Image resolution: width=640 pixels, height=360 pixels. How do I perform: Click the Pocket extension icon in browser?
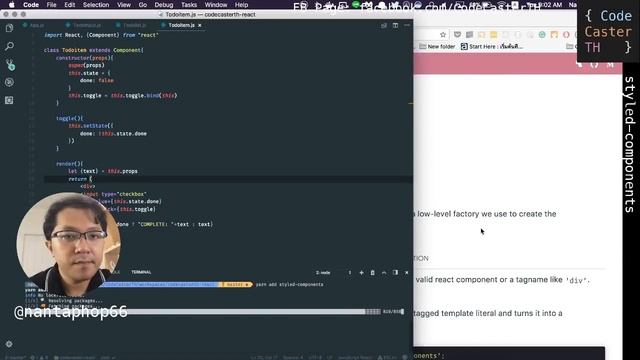(458, 35)
